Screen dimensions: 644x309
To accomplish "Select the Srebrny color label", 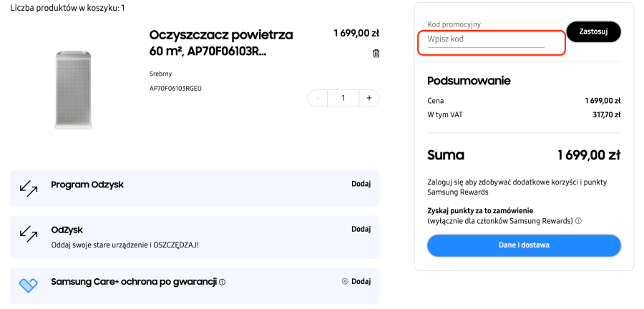I will tap(160, 74).
